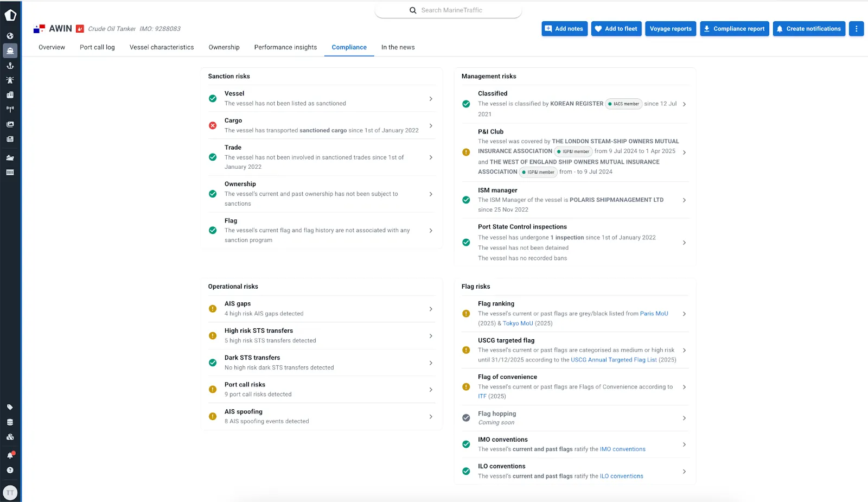Click the Add to fleet button
The image size is (868, 502).
(x=616, y=29)
